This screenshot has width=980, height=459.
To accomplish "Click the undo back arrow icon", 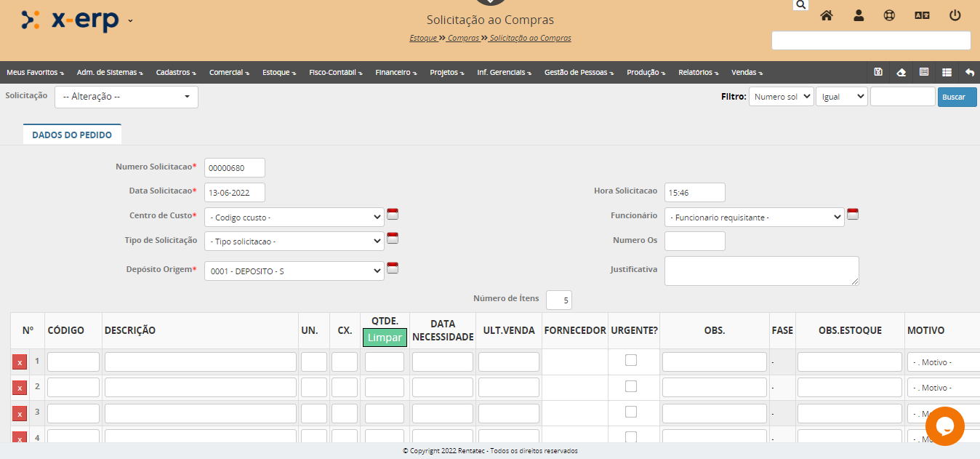I will click(970, 72).
